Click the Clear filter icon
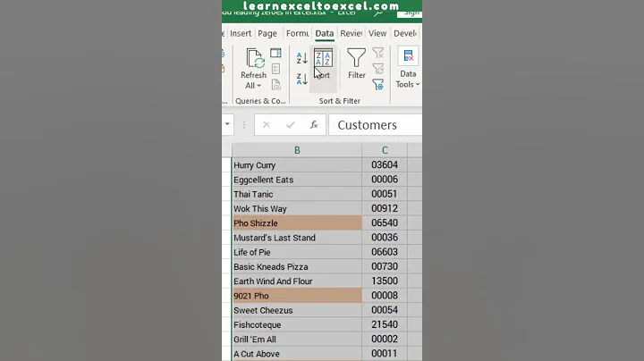Screen dimensions: 644x361 tap(377, 53)
